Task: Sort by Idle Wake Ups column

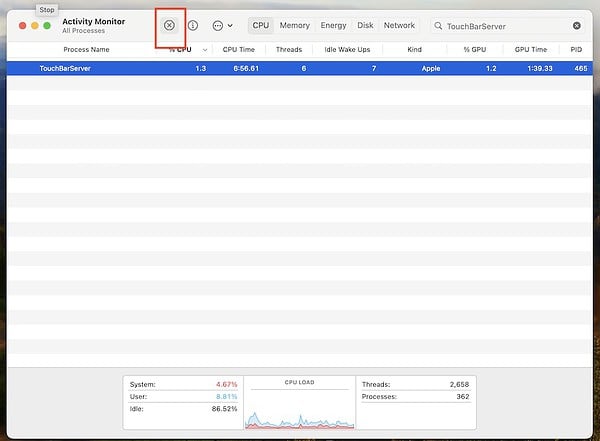Action: coord(347,49)
